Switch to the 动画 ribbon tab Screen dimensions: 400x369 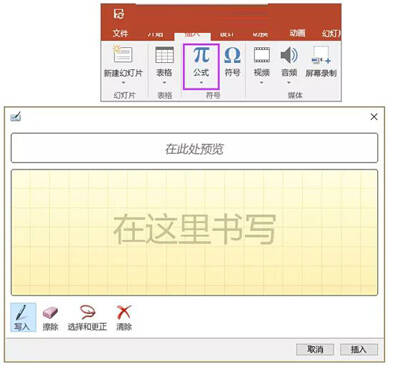pos(297,33)
